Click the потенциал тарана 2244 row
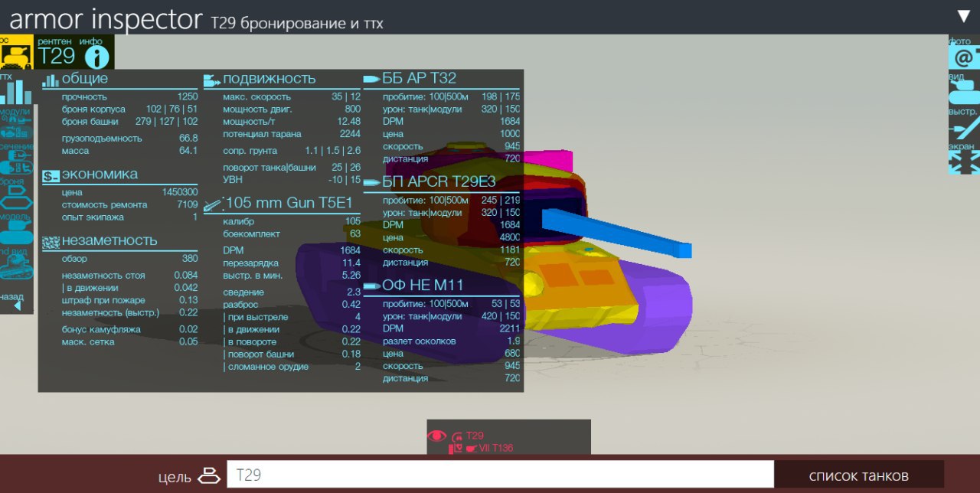This screenshot has height=493, width=980. [x=292, y=133]
